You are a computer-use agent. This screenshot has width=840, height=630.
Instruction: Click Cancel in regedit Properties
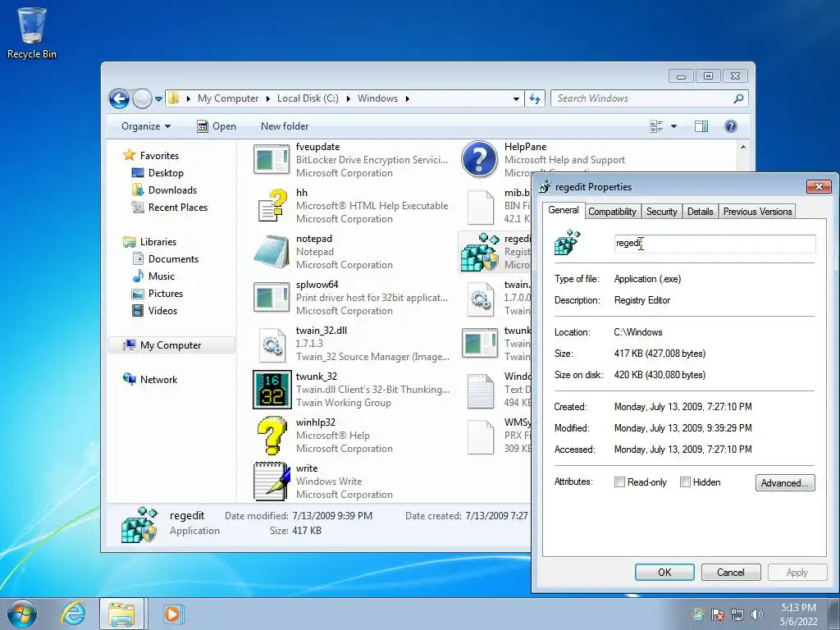click(x=731, y=572)
